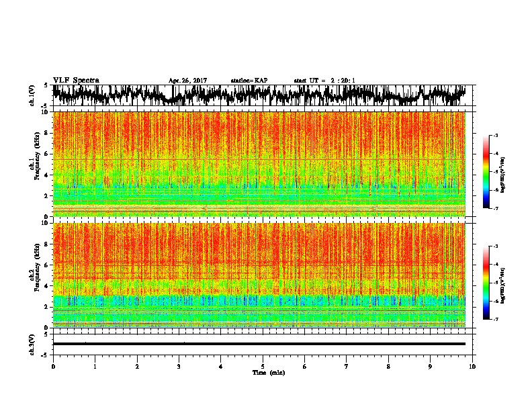Click the x-axis tick label "6"

pos(305,367)
